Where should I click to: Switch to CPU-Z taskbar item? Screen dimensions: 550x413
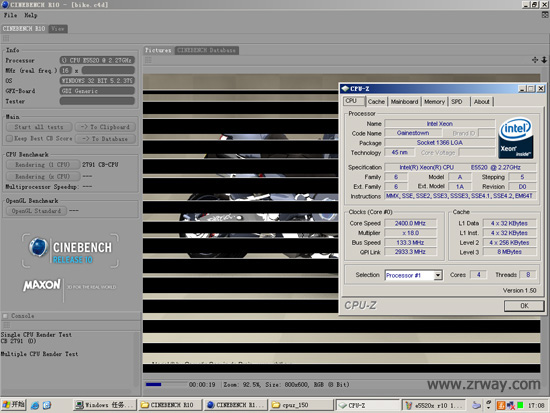pyautogui.click(x=368, y=405)
